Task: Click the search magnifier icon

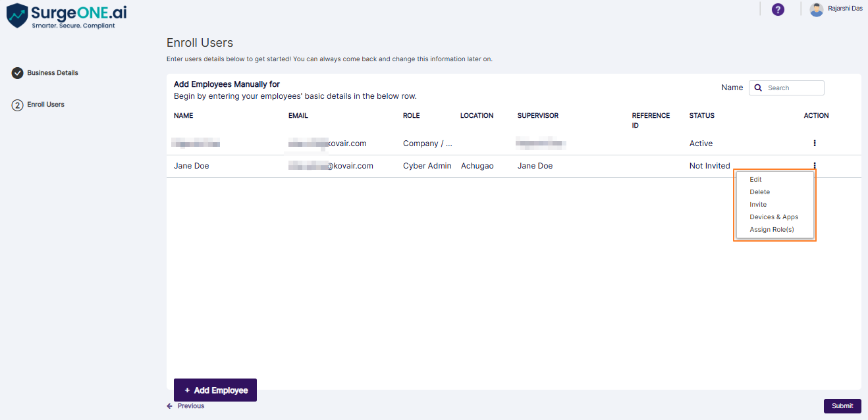Action: coord(757,87)
